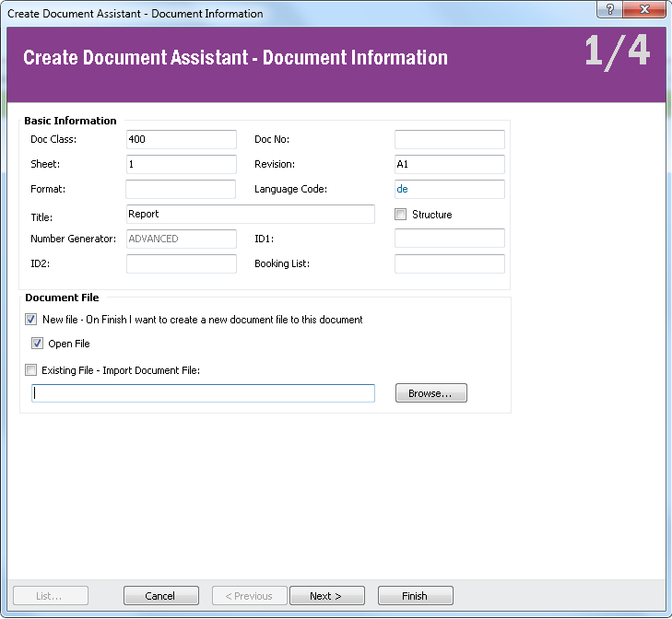Click into the Doc Class field

coord(181,139)
